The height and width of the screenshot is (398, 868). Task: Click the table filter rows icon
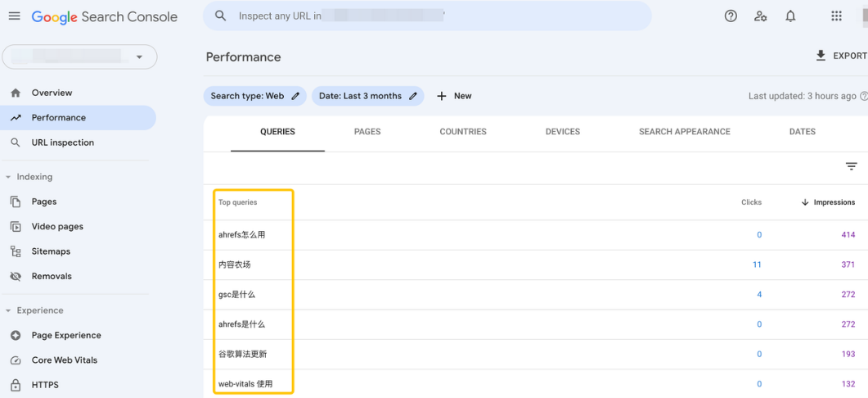pos(851,166)
